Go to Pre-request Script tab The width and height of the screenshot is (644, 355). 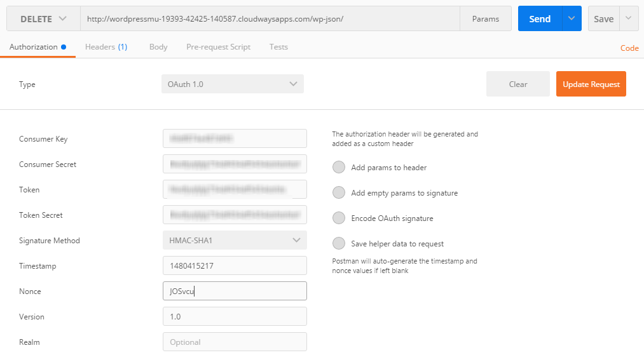coord(218,47)
